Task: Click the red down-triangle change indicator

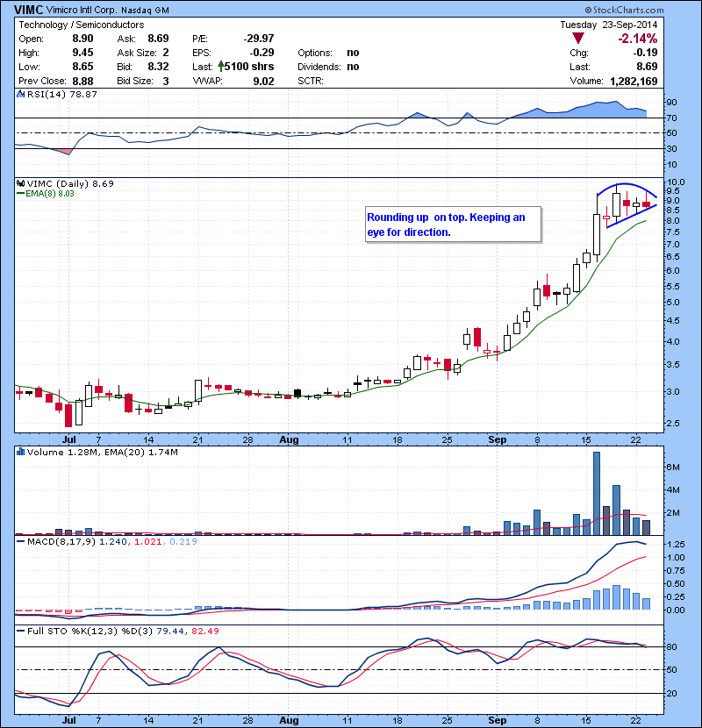Action: point(577,39)
